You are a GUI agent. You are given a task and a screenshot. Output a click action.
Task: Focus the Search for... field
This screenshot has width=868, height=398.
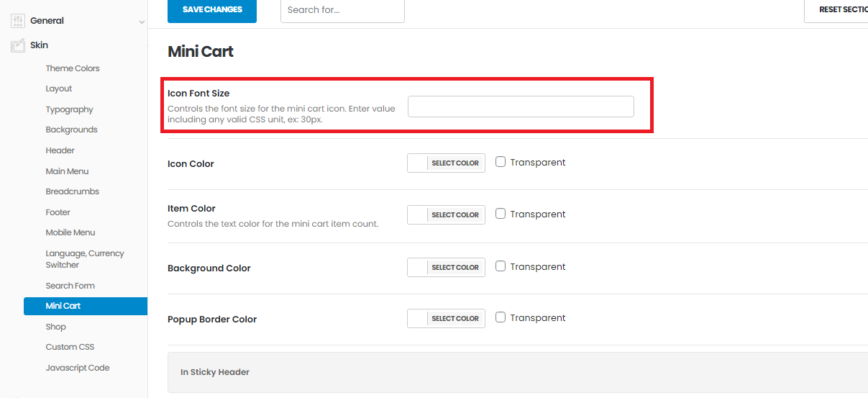click(342, 10)
